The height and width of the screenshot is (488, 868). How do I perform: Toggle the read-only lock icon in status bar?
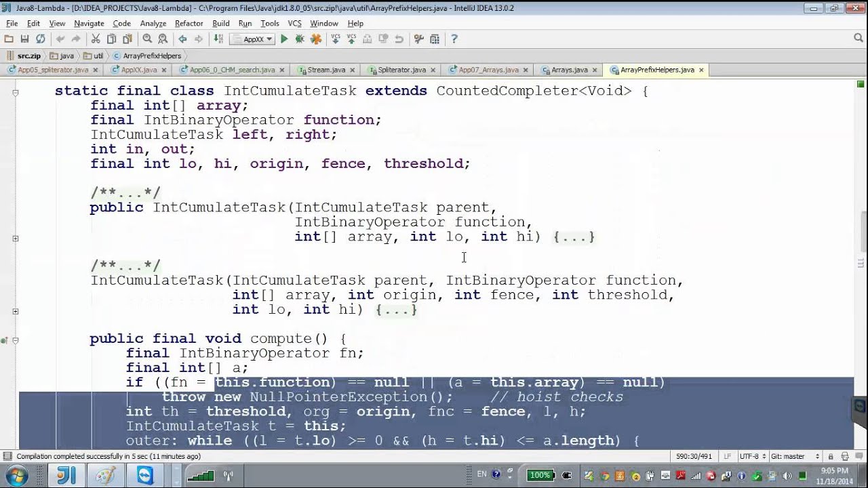point(831,456)
